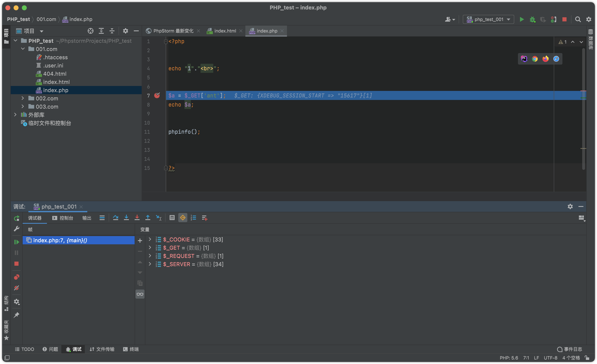Toggle breakpoint on line 7
Viewport: 597px width, 364px height.
157,95
